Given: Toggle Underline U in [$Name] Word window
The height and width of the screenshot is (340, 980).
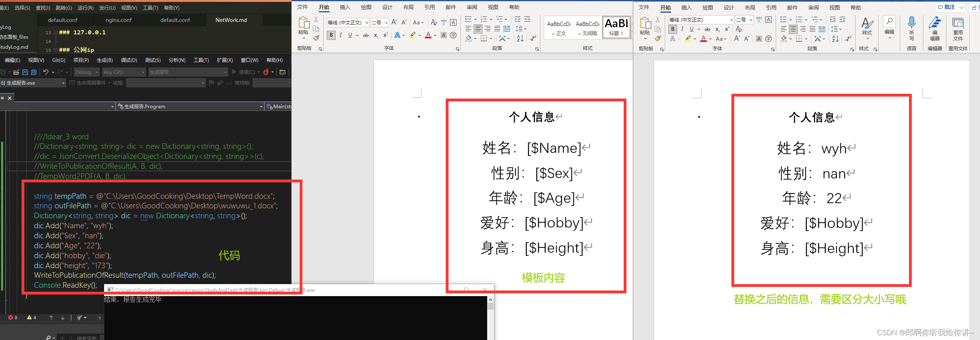Looking at the screenshot, I should pyautogui.click(x=350, y=35).
